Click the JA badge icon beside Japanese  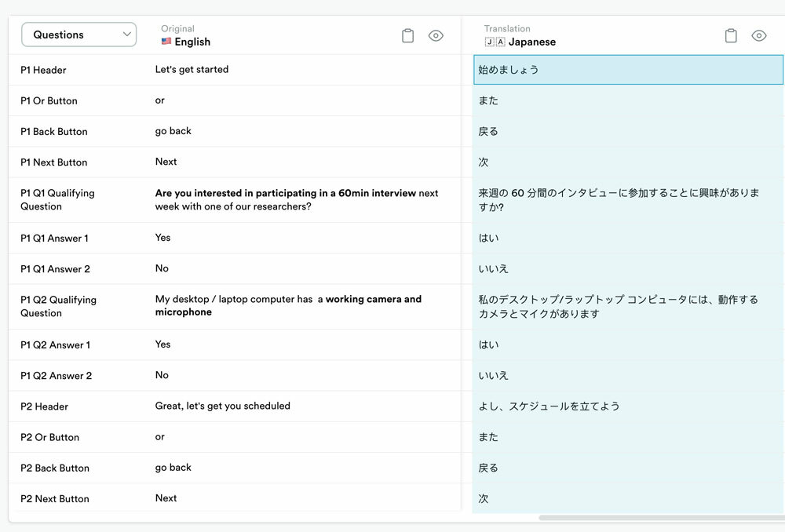pyautogui.click(x=495, y=42)
